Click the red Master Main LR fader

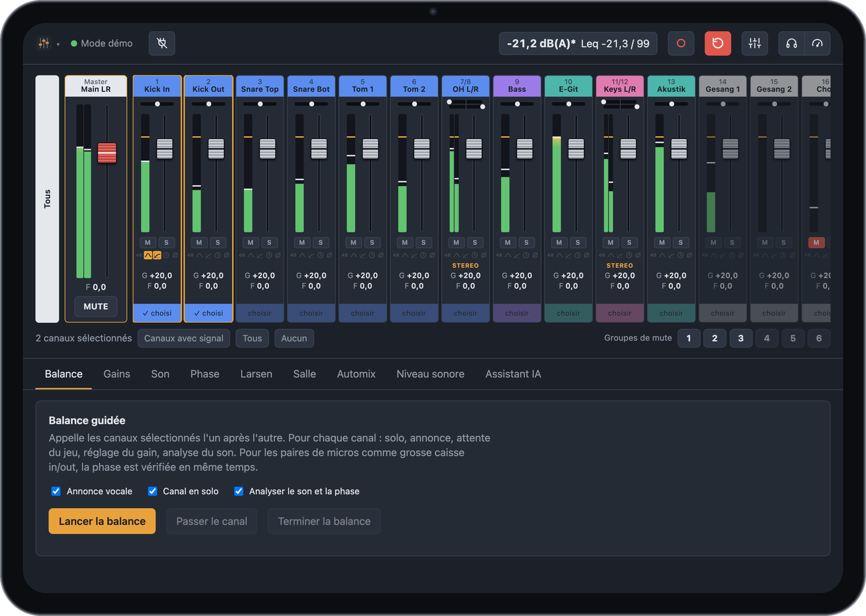107,153
